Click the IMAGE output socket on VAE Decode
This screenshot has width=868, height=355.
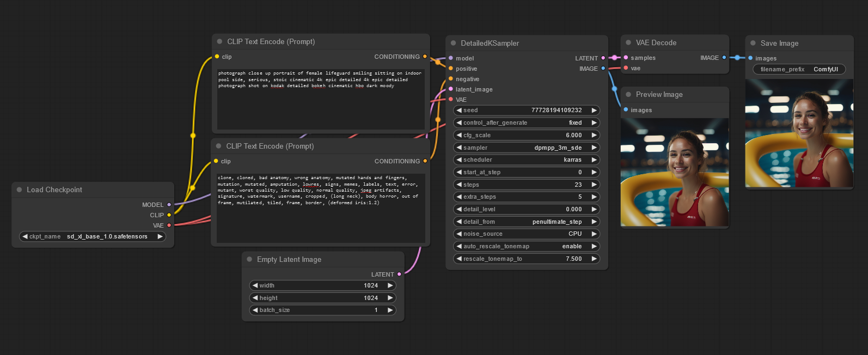coord(724,58)
